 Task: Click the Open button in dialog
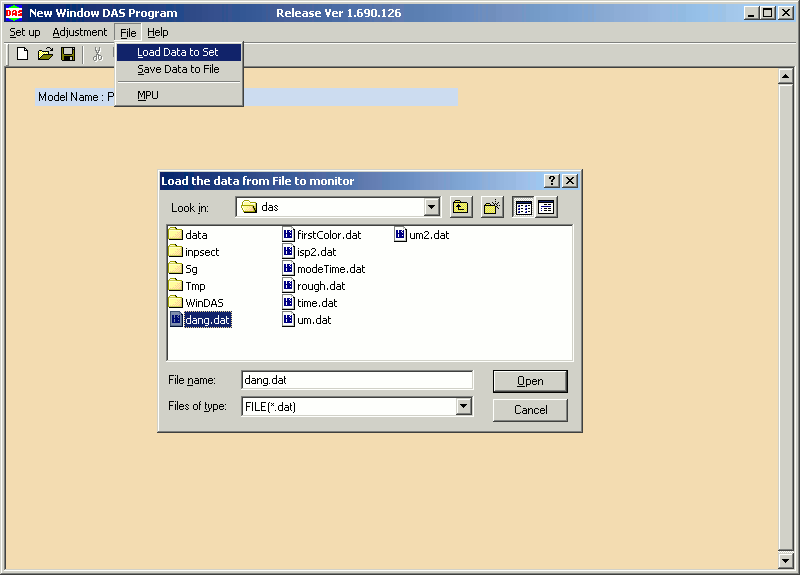(x=530, y=381)
